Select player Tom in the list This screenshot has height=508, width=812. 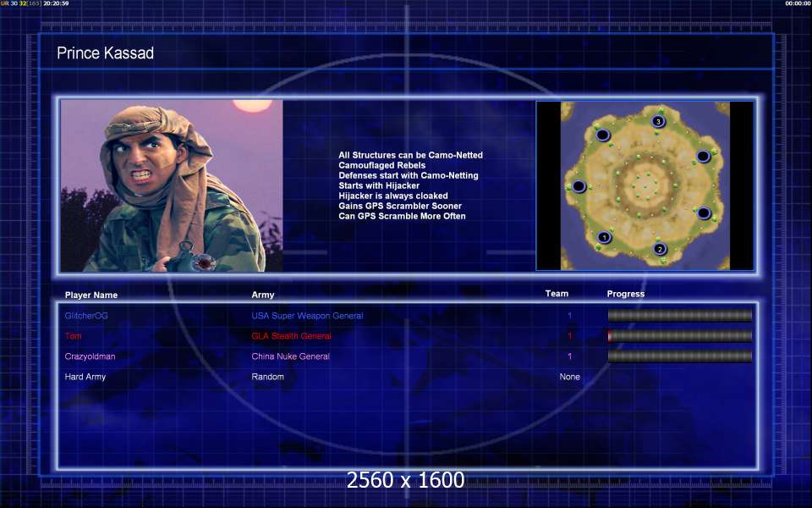click(x=73, y=336)
